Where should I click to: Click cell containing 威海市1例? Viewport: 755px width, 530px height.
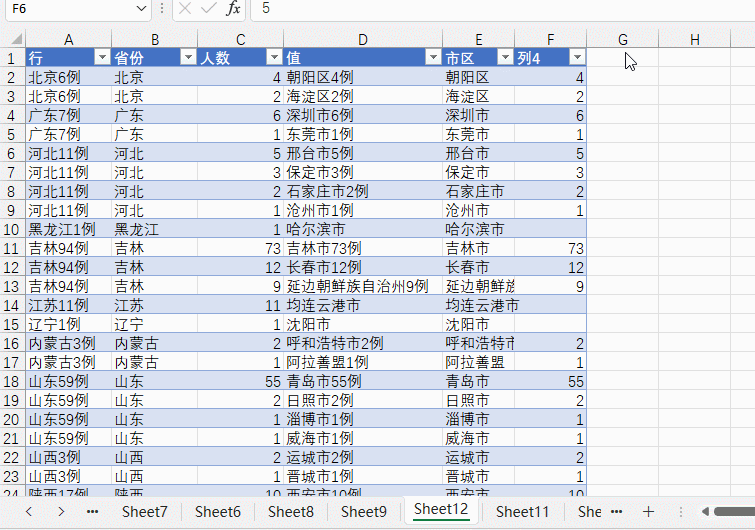[x=363, y=438]
